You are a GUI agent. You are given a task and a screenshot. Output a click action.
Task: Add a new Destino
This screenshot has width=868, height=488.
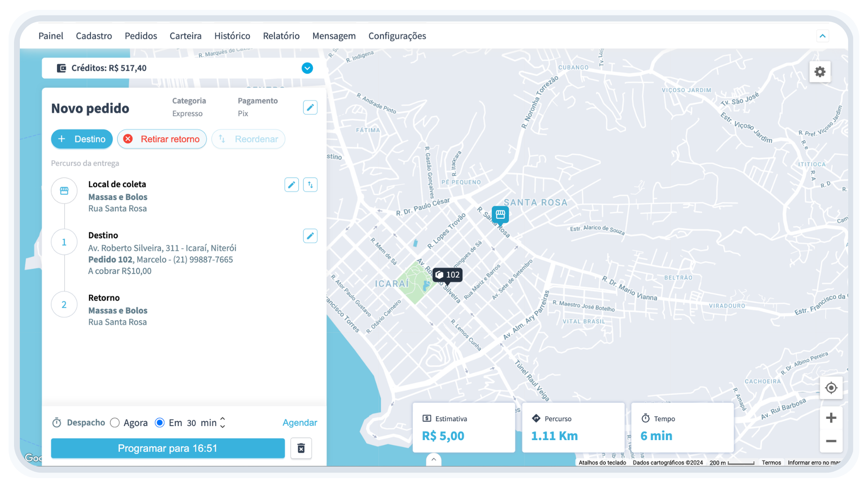tap(82, 139)
